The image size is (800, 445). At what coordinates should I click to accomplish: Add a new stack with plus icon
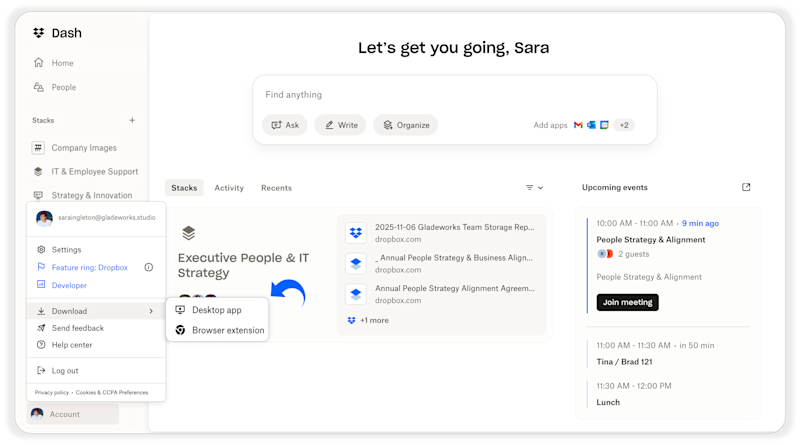tap(132, 120)
